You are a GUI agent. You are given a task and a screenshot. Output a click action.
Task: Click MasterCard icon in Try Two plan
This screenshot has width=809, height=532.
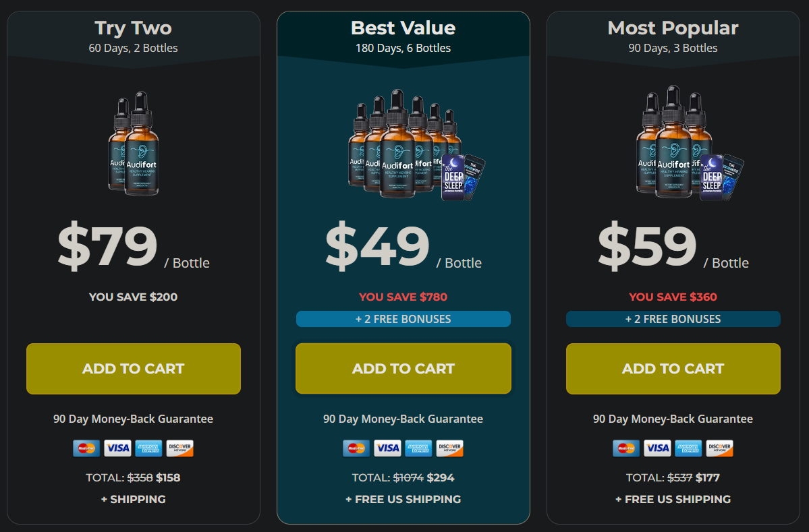pyautogui.click(x=86, y=448)
